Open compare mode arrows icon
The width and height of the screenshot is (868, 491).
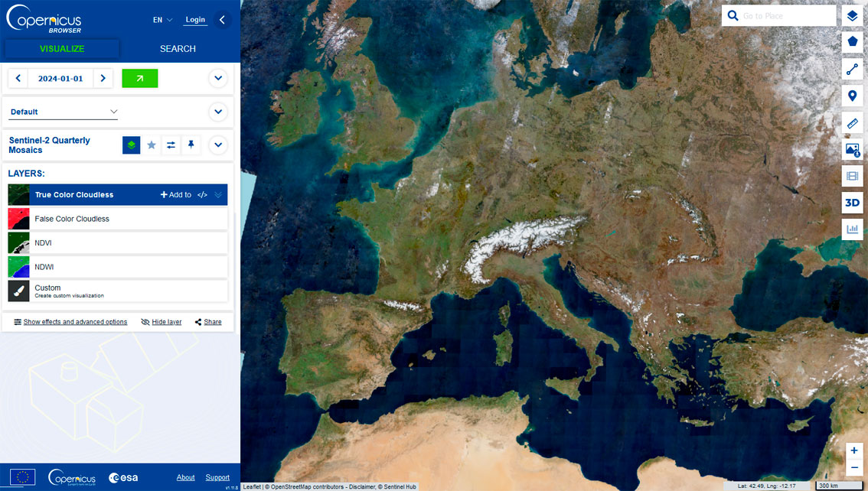pos(171,145)
